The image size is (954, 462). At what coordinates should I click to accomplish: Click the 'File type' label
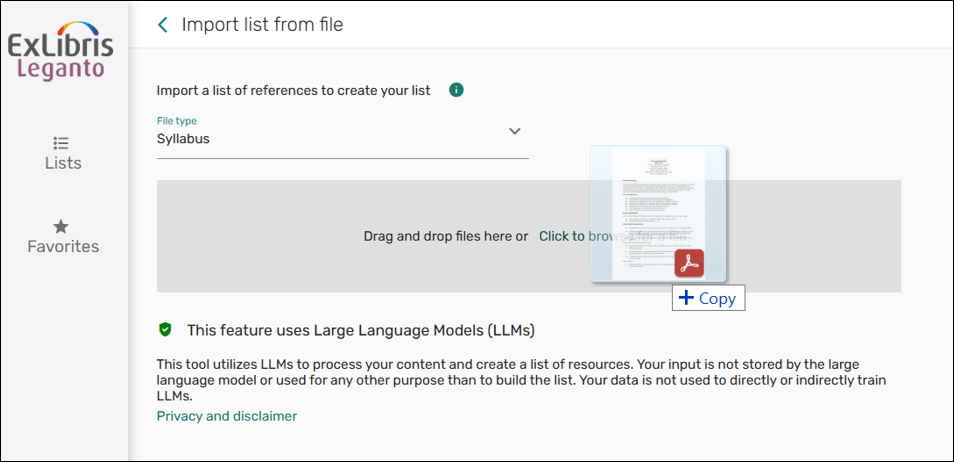176,121
